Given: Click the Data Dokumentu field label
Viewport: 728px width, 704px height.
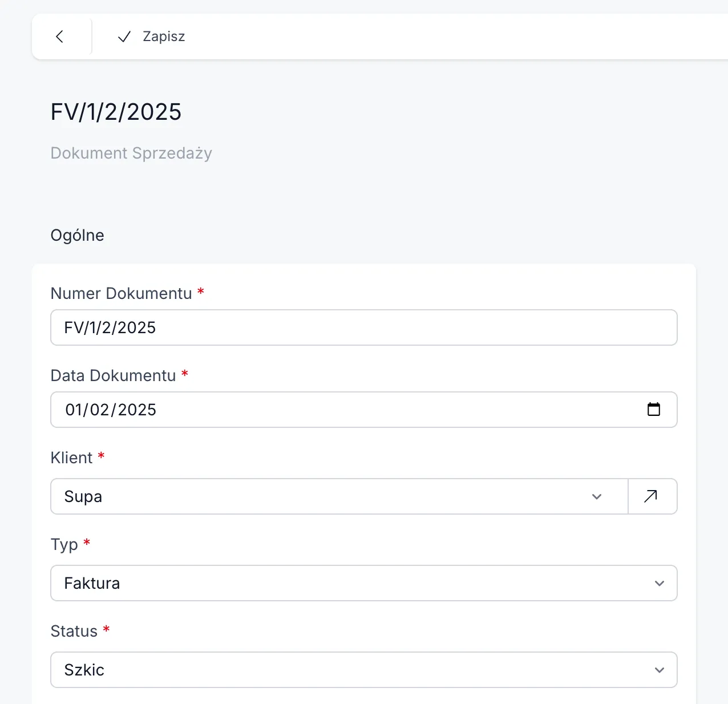Looking at the screenshot, I should (113, 375).
